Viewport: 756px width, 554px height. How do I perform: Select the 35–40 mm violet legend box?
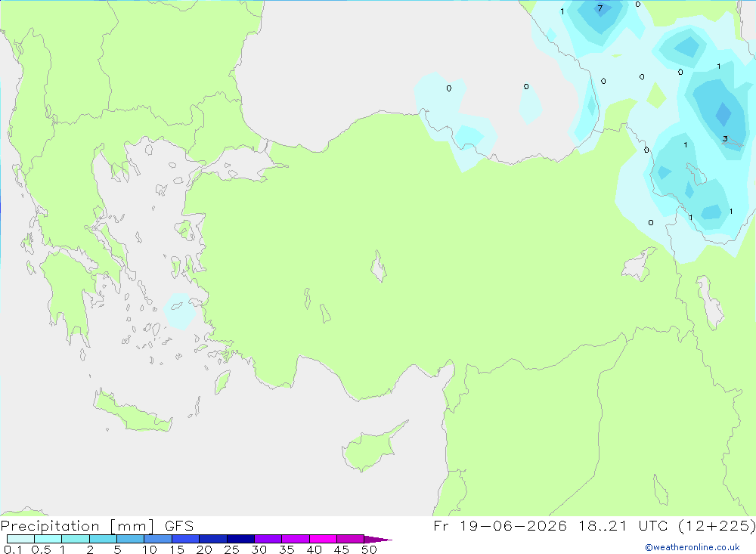point(295,539)
